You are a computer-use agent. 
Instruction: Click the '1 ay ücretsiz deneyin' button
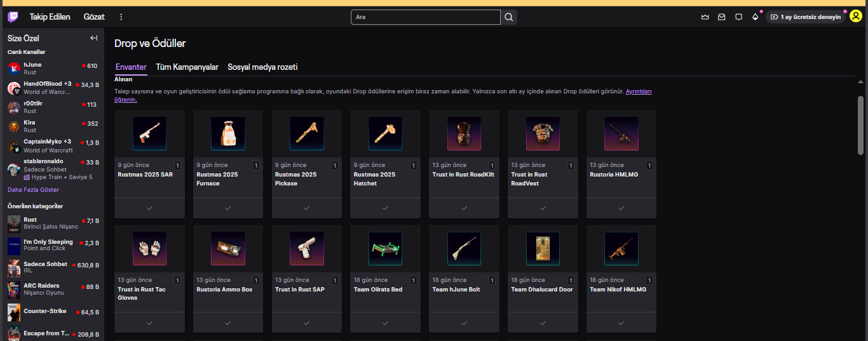click(805, 17)
